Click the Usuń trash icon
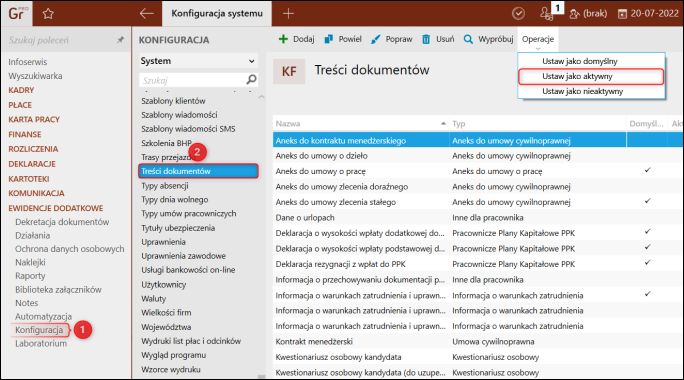This screenshot has width=684, height=380. (426, 39)
